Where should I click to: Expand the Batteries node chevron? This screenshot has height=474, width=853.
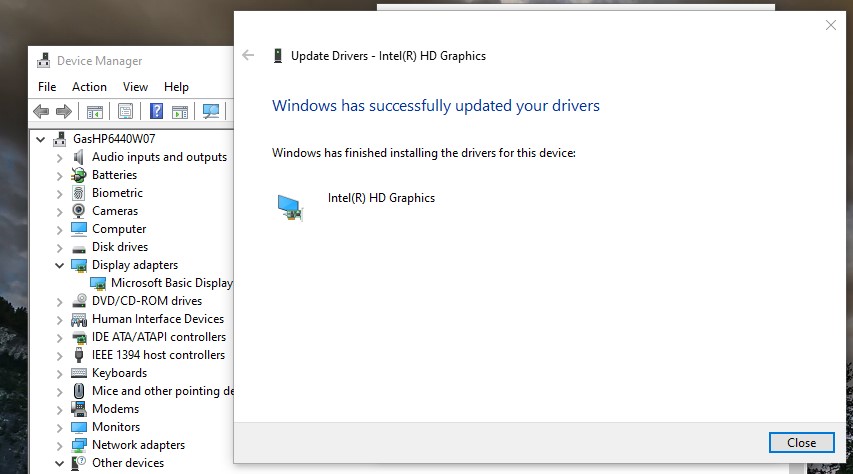click(x=59, y=176)
